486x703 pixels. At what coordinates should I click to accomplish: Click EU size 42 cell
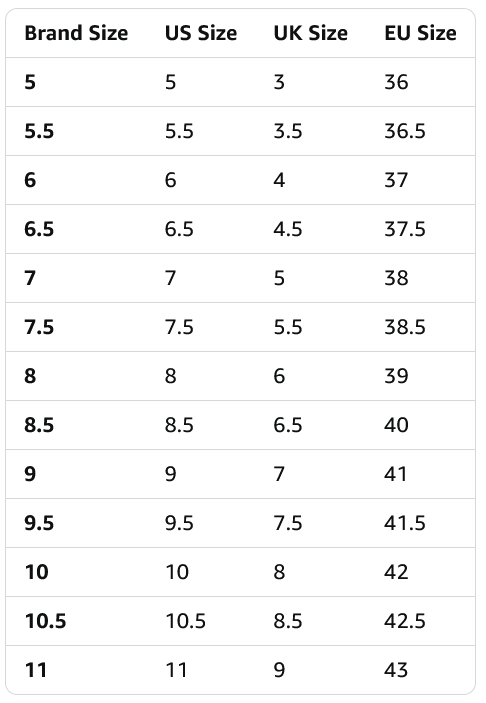click(x=396, y=572)
